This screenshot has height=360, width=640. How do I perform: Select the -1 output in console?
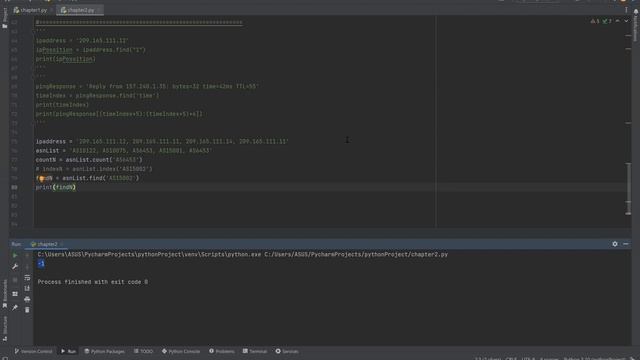41,264
